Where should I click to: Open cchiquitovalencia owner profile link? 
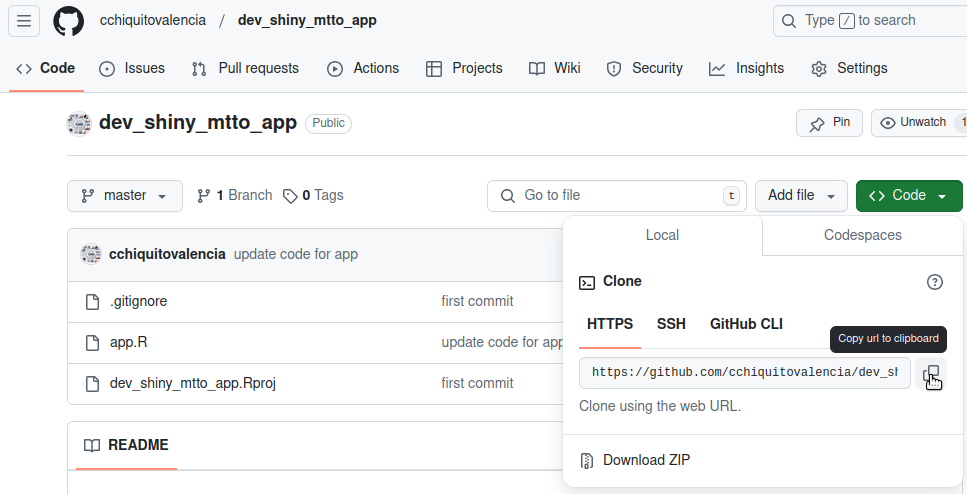[153, 20]
